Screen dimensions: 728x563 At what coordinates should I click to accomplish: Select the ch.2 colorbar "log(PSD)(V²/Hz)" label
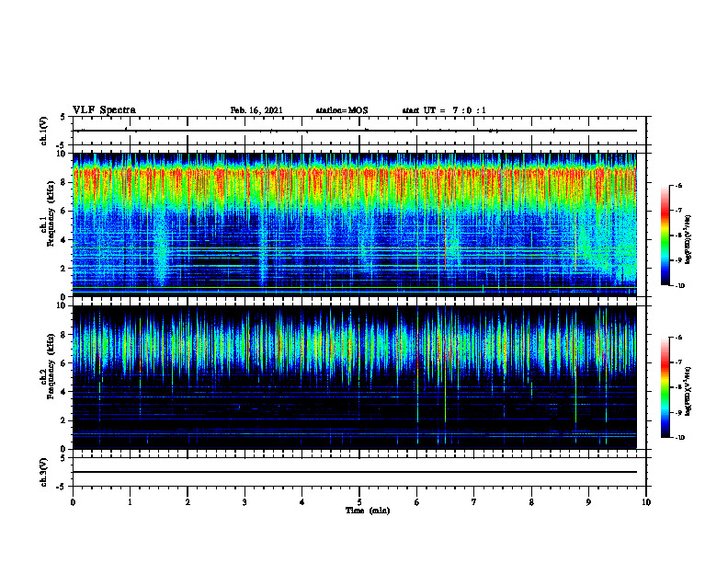pyautogui.click(x=688, y=391)
